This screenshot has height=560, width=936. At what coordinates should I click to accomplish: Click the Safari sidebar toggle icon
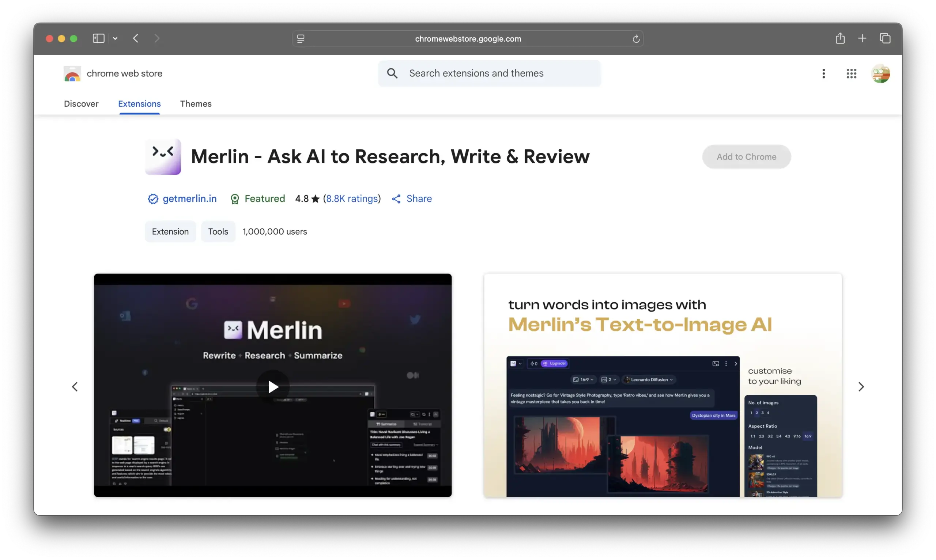[98, 38]
